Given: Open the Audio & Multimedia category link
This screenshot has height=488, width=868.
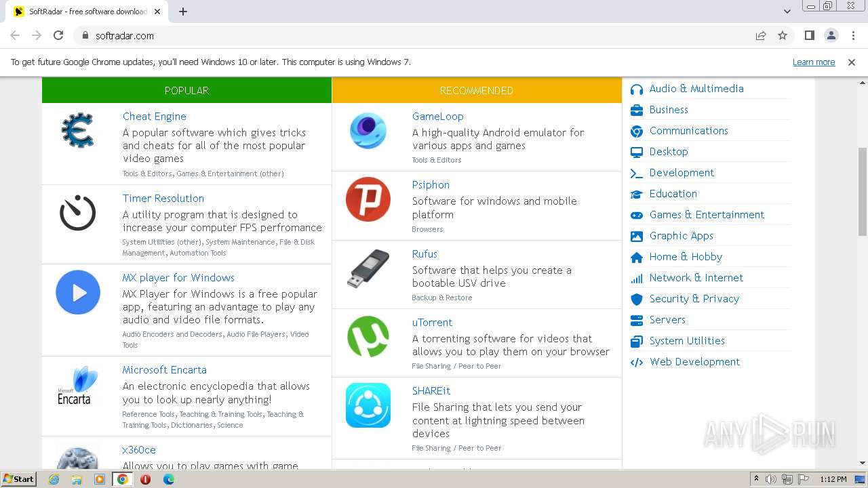Looking at the screenshot, I should [696, 89].
